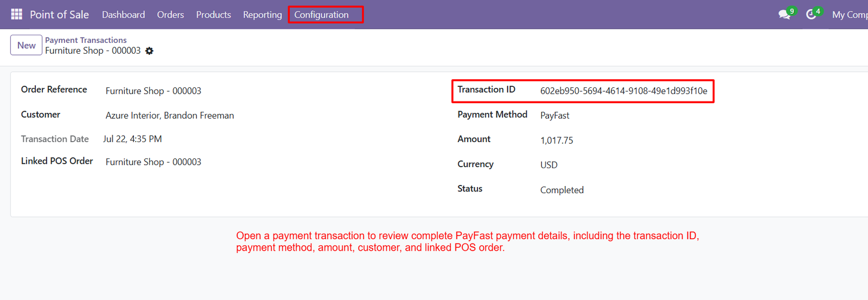Open the Linked POS Order Furniture Shop - 000003
868x300 pixels.
coord(154,162)
